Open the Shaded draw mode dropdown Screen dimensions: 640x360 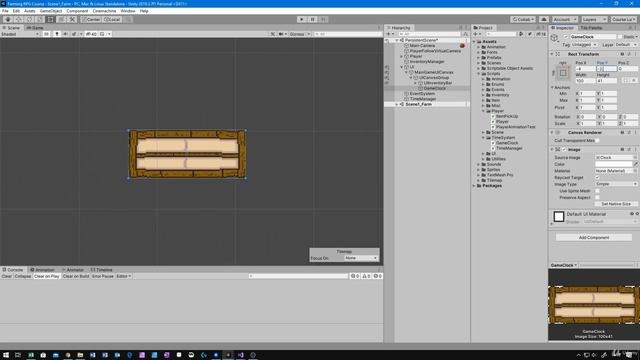point(20,34)
